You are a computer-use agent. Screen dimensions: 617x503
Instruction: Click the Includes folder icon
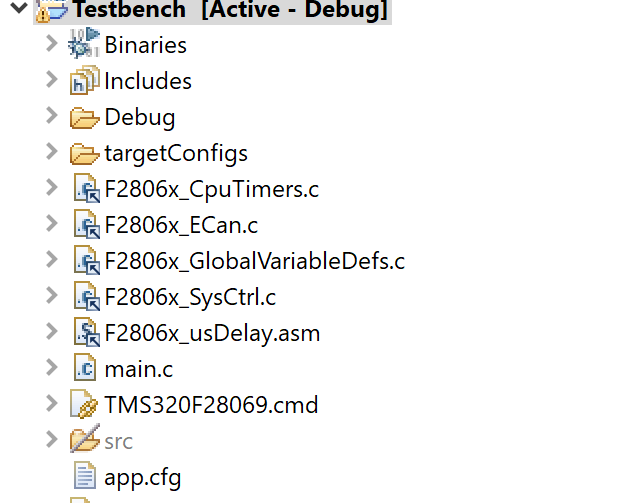84,81
